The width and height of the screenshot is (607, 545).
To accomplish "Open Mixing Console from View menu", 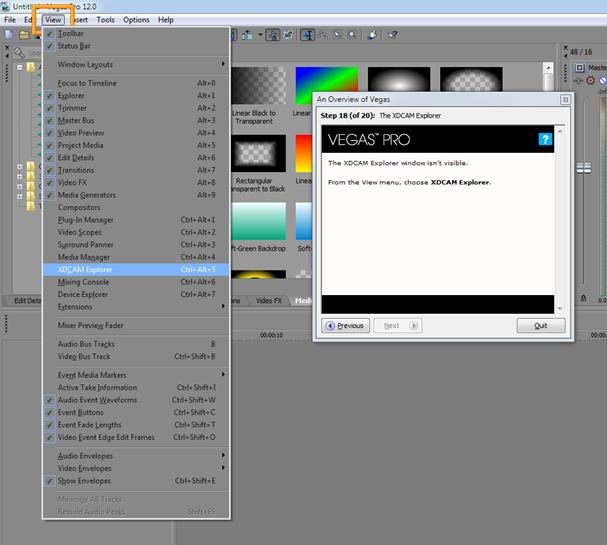I will [x=135, y=282].
